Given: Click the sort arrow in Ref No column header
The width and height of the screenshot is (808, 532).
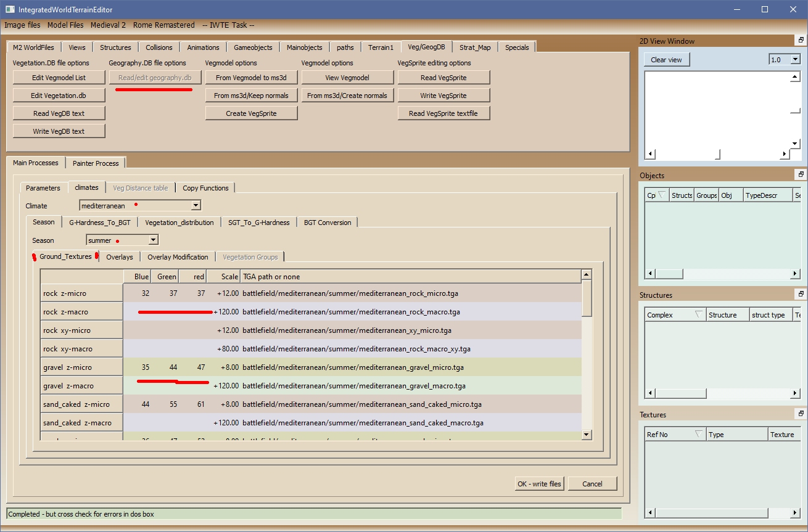Looking at the screenshot, I should tap(699, 434).
